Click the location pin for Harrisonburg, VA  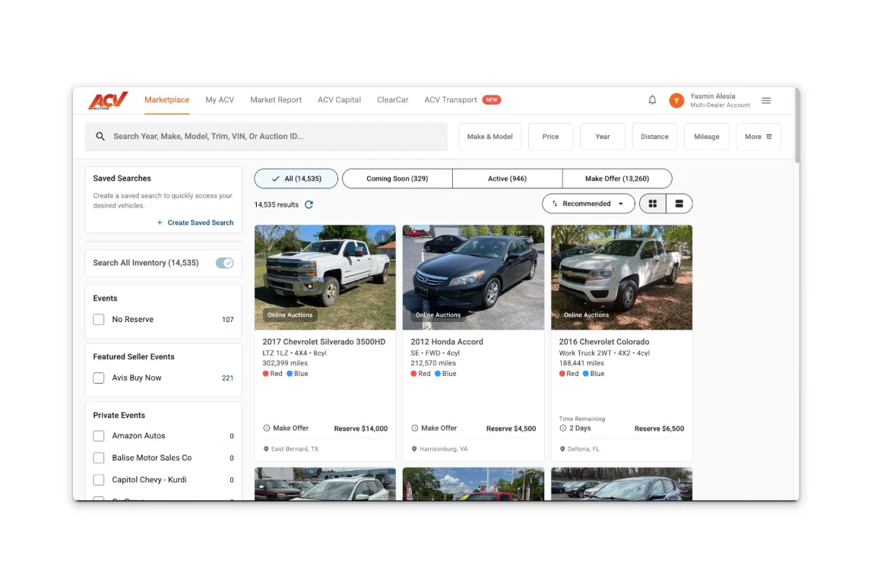coord(414,449)
